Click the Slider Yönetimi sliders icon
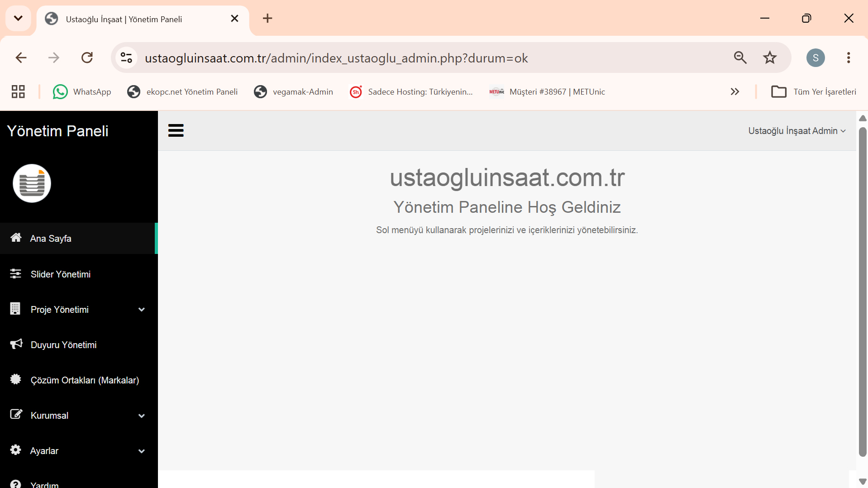868x488 pixels. [x=16, y=273]
